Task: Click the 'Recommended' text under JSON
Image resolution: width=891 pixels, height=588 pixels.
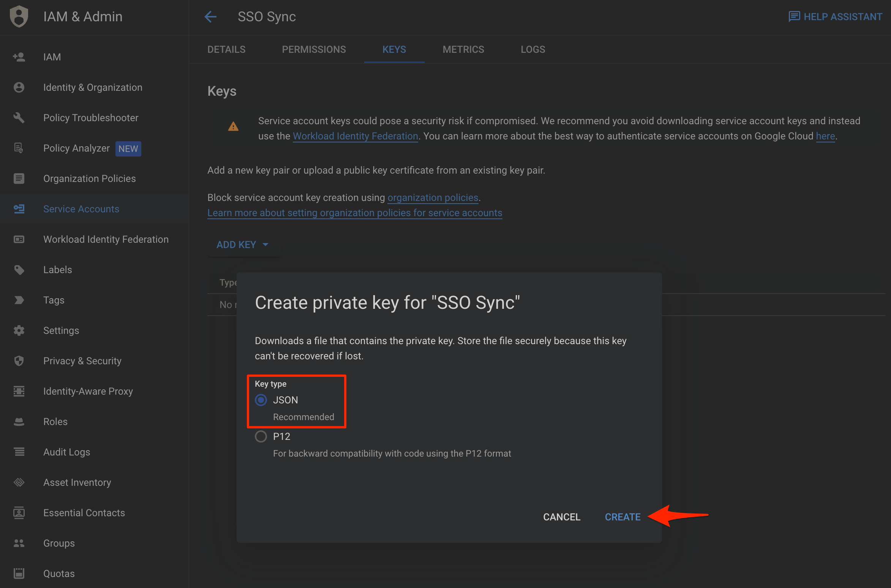Action: tap(303, 417)
